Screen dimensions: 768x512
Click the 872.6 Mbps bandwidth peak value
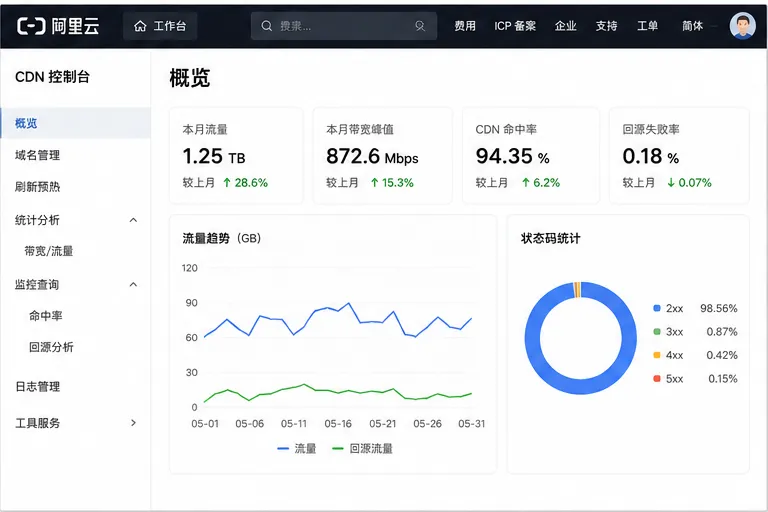[372, 156]
